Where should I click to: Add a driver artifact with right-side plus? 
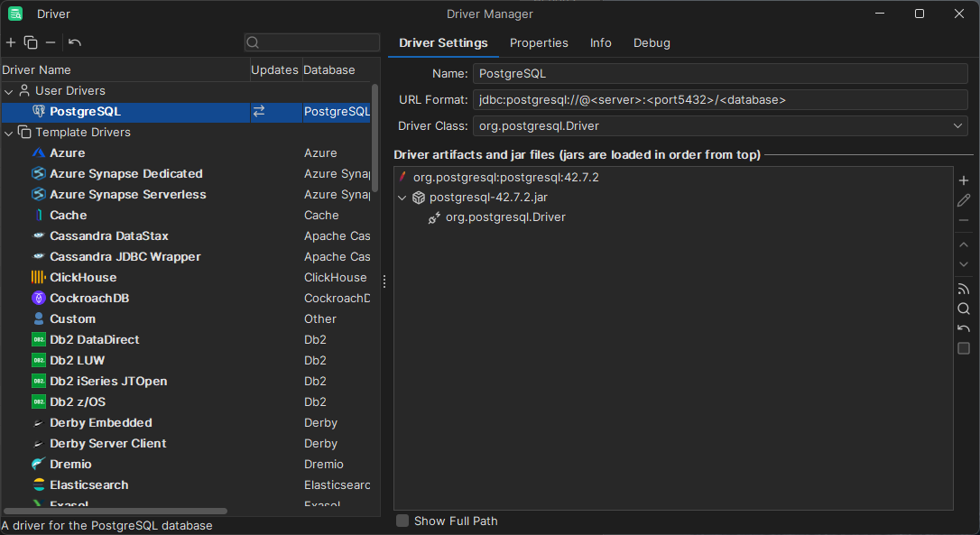coord(964,180)
